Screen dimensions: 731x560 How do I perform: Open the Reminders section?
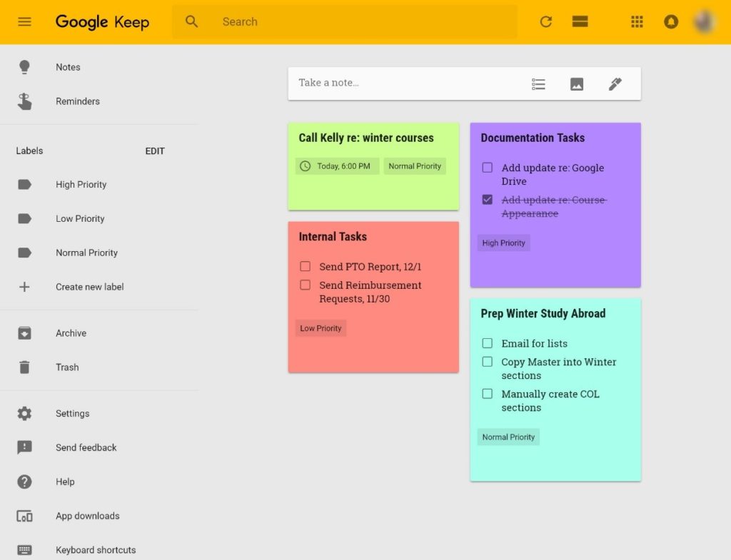click(77, 101)
